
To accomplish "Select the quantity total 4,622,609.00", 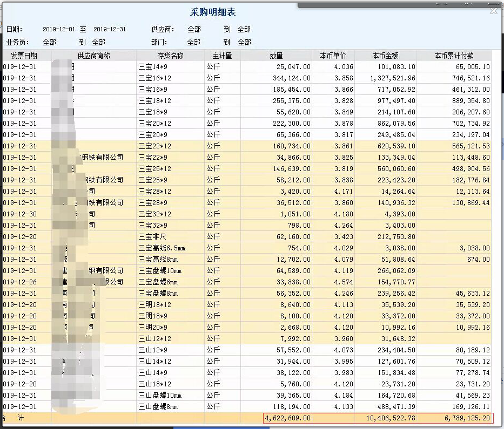I will 288,418.
